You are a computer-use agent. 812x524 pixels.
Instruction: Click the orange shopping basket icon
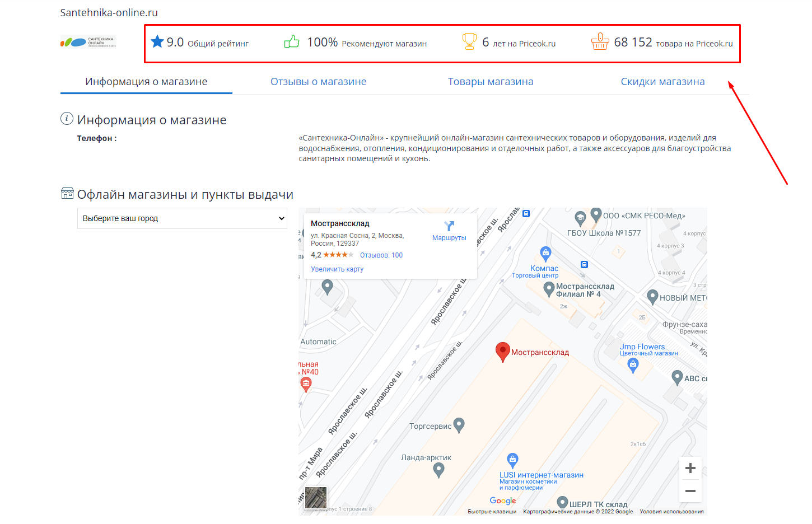click(x=600, y=41)
